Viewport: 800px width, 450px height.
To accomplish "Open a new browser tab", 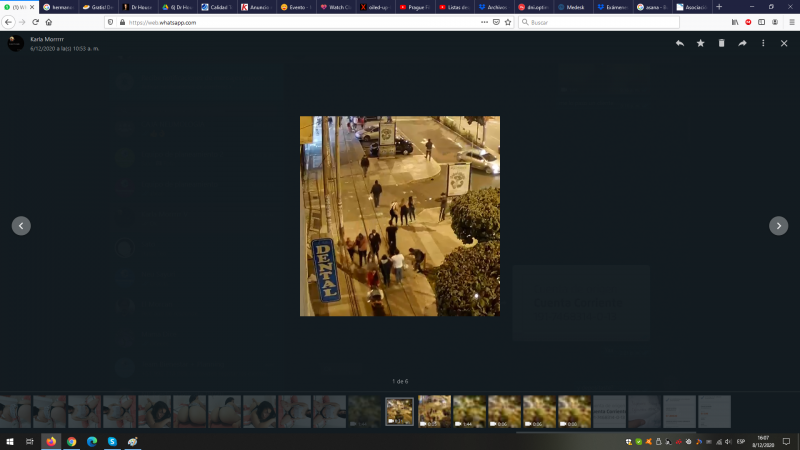I will tap(719, 7).
